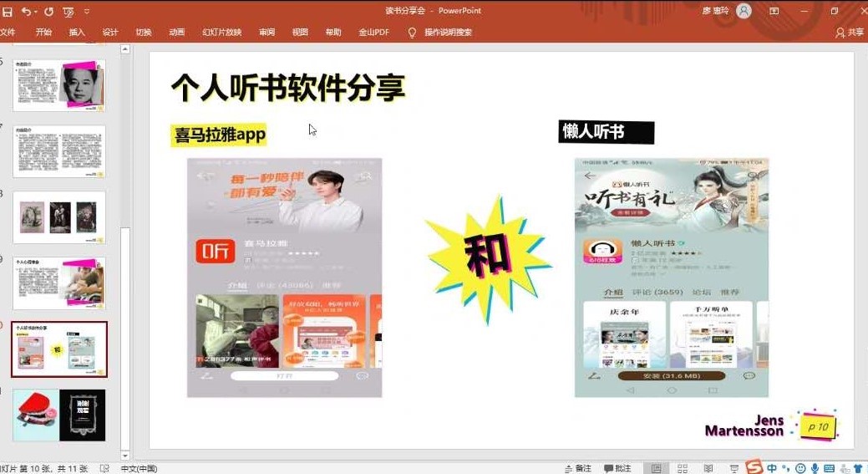Screen dimensions: 868x474
Task: Switch to the 插入 ribbon tab
Action: pyautogui.click(x=77, y=32)
